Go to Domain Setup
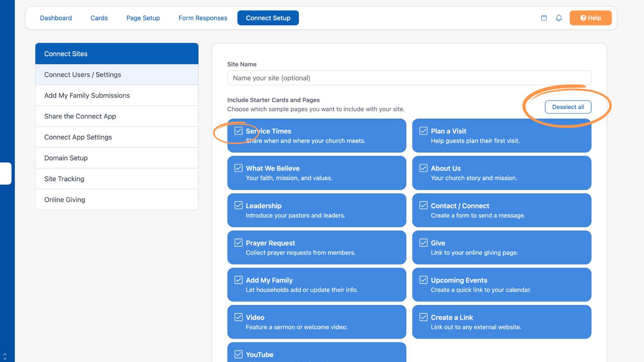This screenshot has height=362, width=644. 117,158
